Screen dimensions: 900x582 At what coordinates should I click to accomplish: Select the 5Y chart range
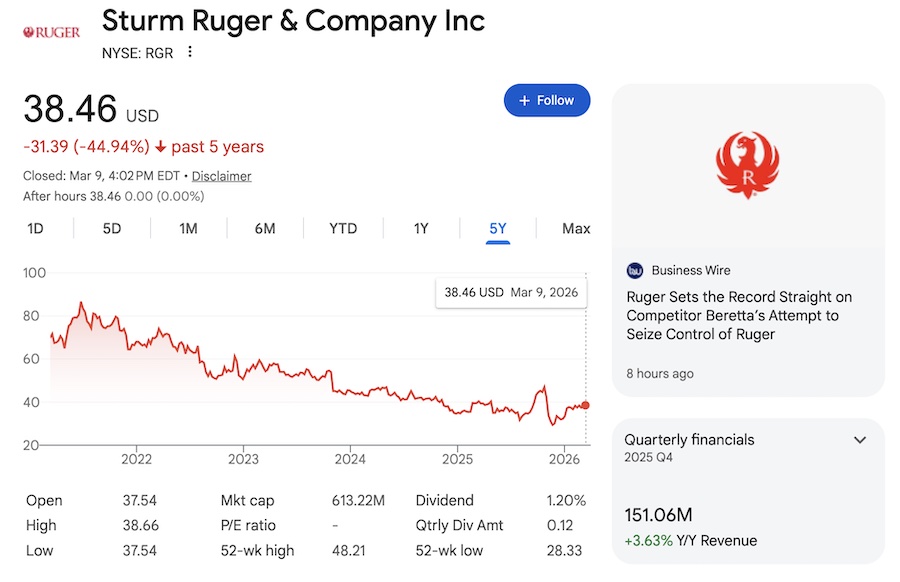pyautogui.click(x=497, y=228)
